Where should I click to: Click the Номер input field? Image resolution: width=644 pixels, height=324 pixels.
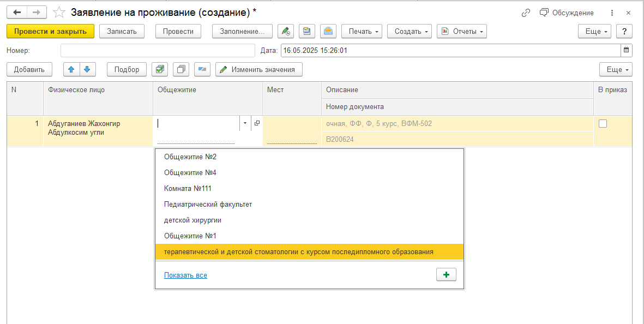(x=158, y=51)
